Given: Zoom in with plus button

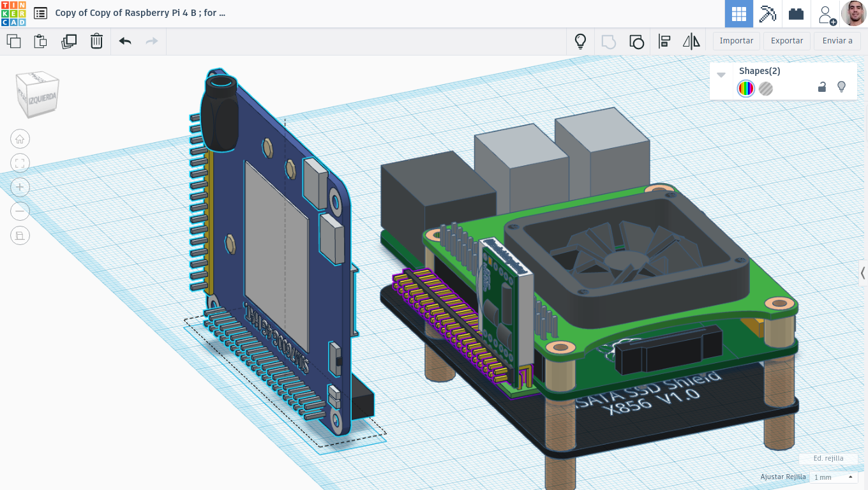Looking at the screenshot, I should [x=20, y=188].
